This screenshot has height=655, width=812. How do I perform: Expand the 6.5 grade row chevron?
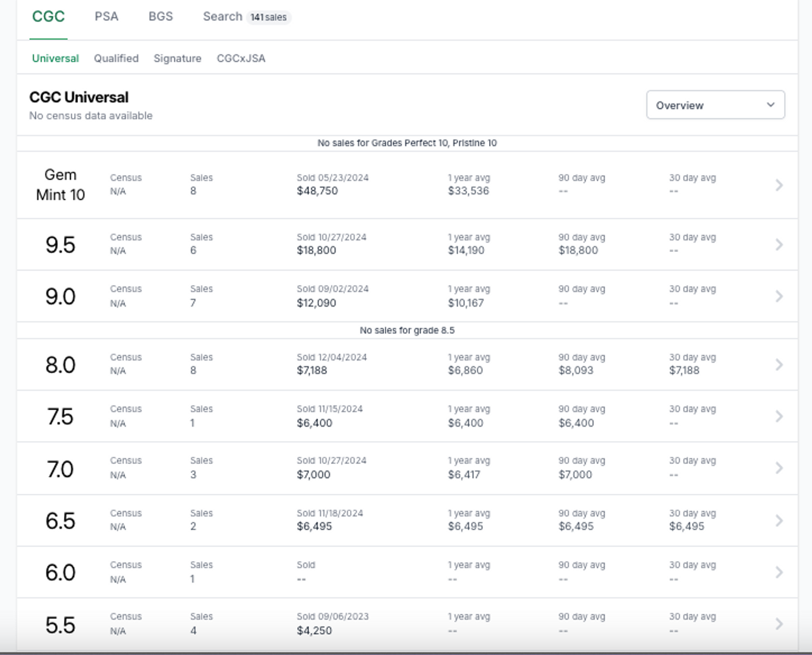(x=779, y=520)
